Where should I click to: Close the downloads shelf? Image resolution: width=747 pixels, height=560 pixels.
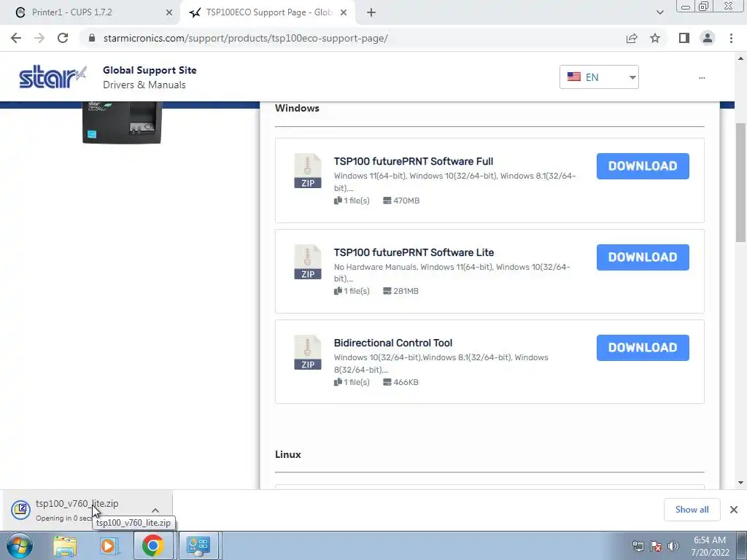pyautogui.click(x=734, y=510)
